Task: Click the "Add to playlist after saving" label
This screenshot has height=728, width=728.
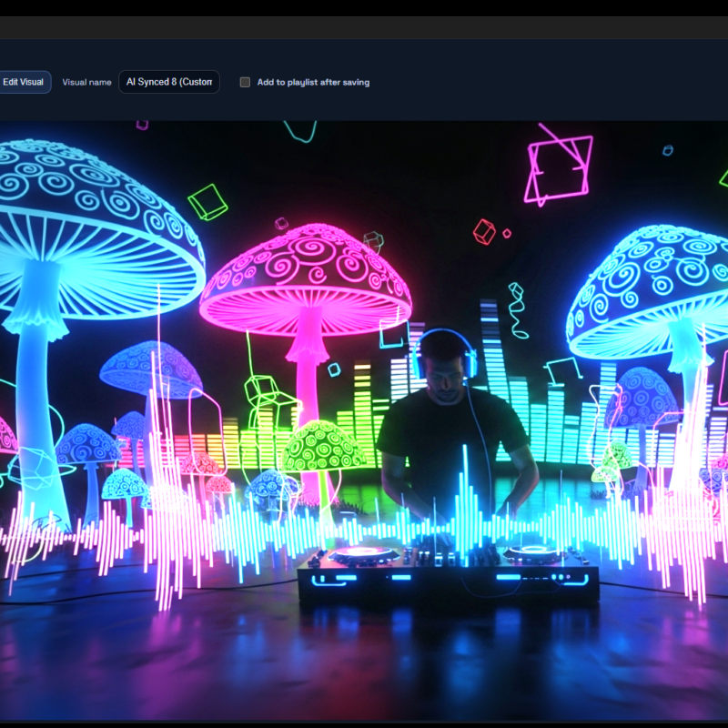Action: point(313,82)
